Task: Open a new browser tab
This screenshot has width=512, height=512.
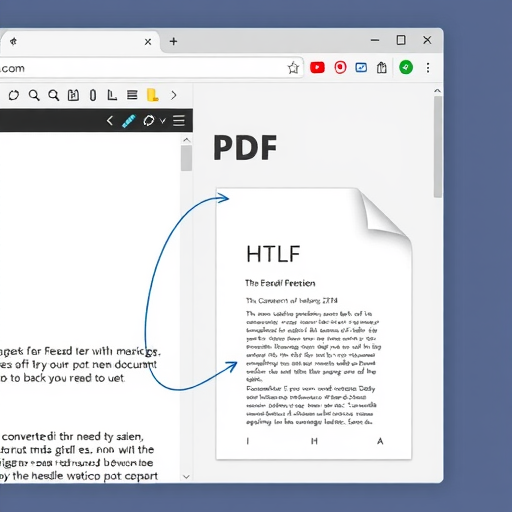Action: click(173, 41)
